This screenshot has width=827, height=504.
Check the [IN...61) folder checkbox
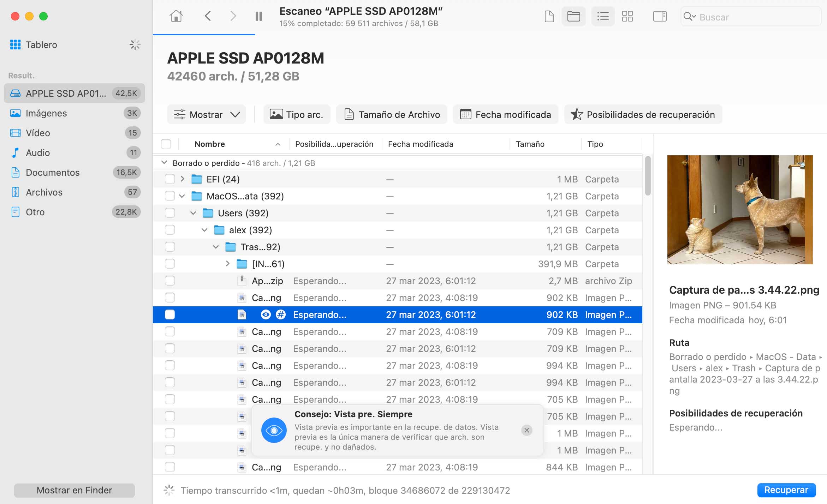tap(170, 264)
